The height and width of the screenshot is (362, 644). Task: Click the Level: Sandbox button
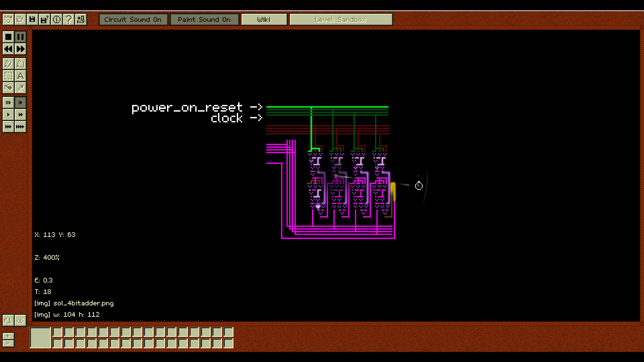pos(341,19)
